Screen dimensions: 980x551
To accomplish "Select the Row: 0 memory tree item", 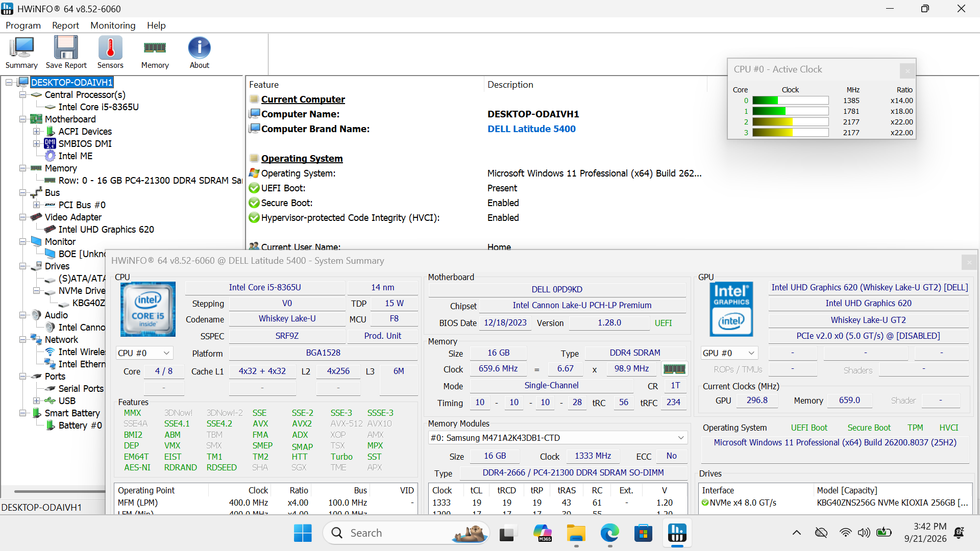I will (x=150, y=181).
